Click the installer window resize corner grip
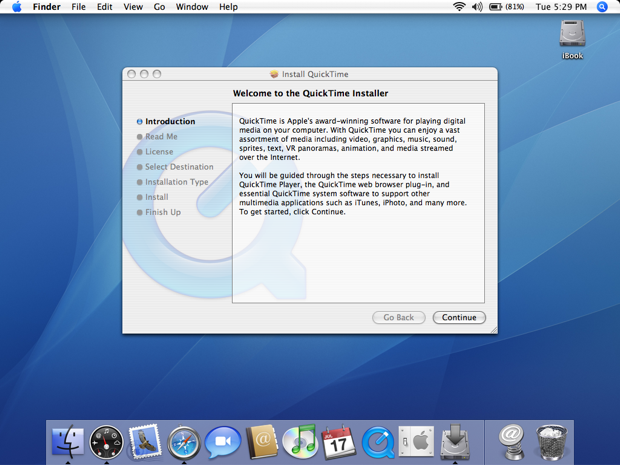620x465 pixels. pos(494,330)
